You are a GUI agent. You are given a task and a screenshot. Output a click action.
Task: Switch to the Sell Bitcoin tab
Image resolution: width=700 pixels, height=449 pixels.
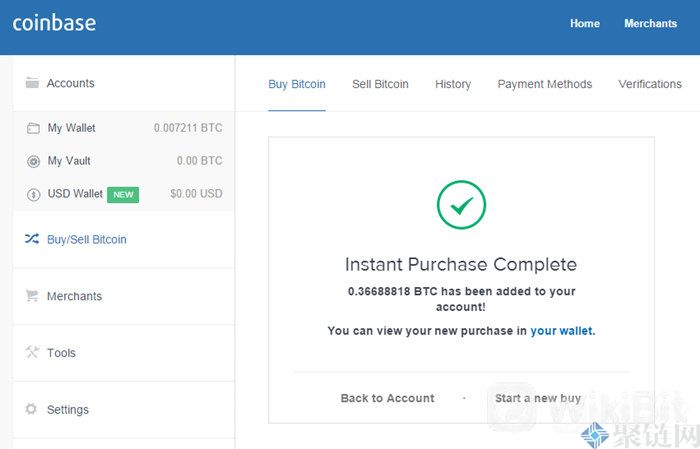(x=380, y=84)
